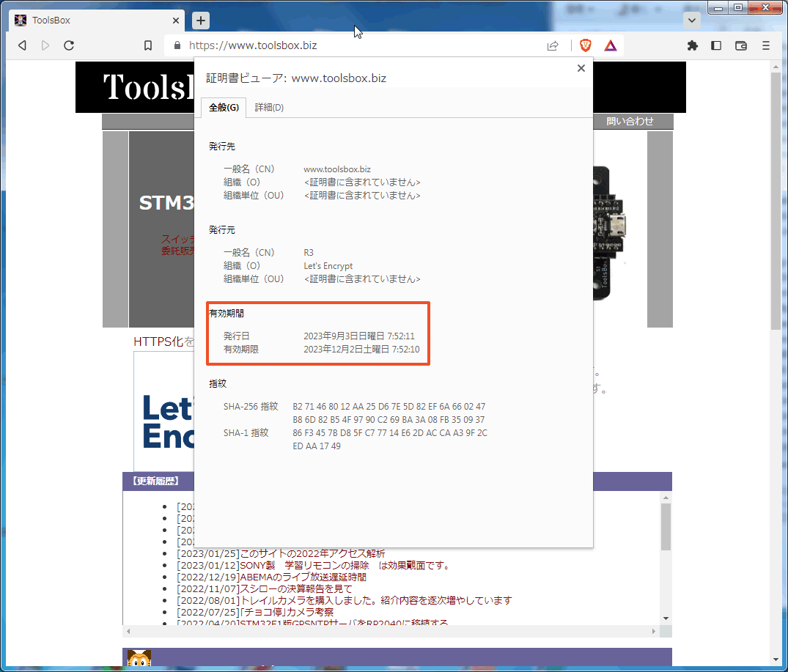Open a new tab with the plus button

coord(201,20)
